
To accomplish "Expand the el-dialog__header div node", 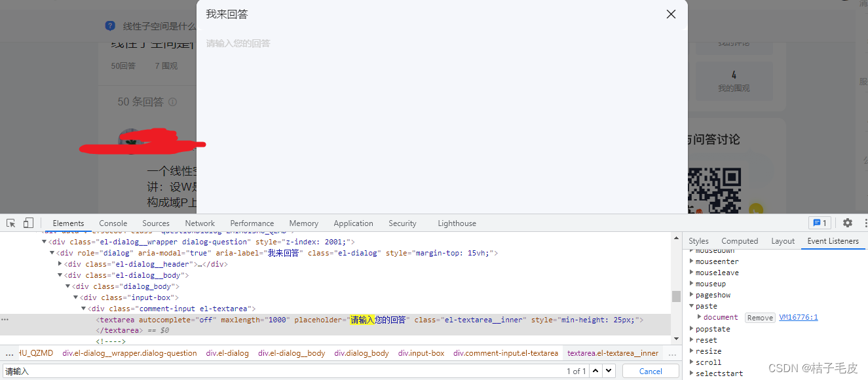I will point(60,264).
